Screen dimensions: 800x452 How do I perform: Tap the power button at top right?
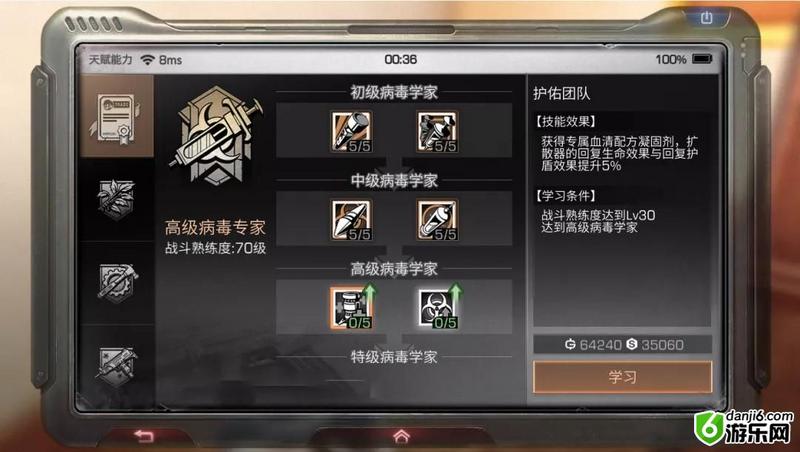click(706, 18)
